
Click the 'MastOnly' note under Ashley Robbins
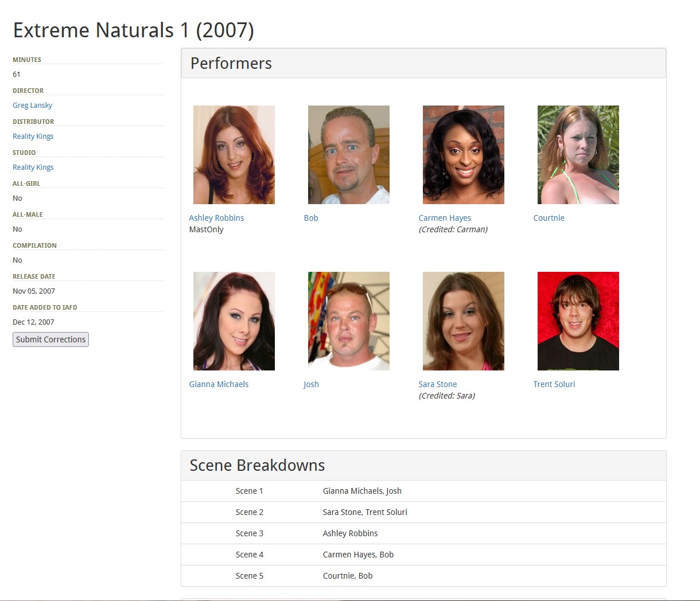[206, 229]
